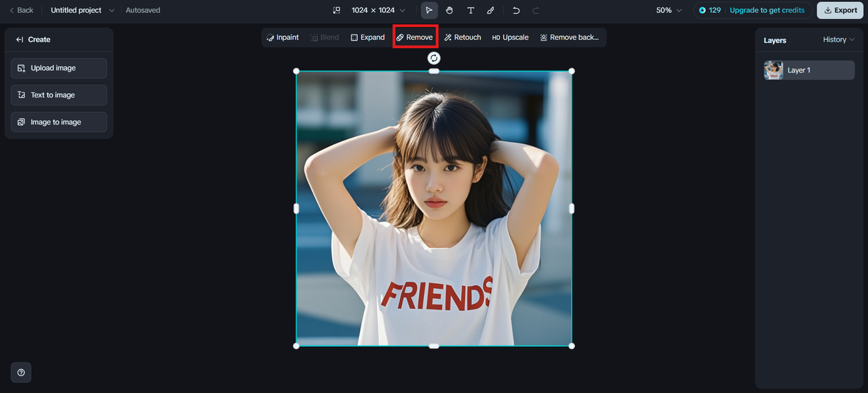Click Upgrade to get credits link

tap(767, 10)
